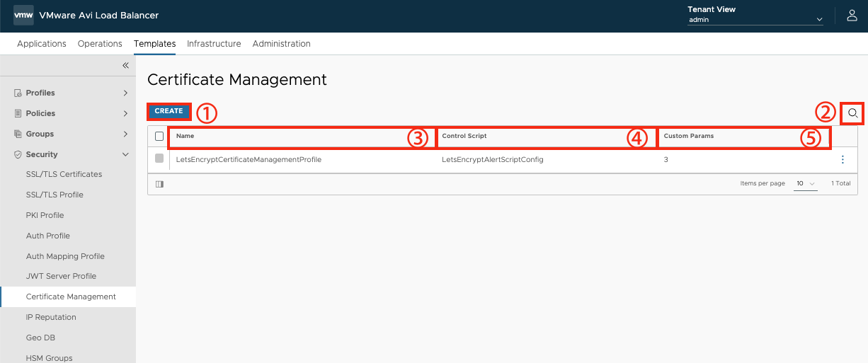Select Auth Profile in sidebar
This screenshot has width=868, height=363.
click(48, 236)
